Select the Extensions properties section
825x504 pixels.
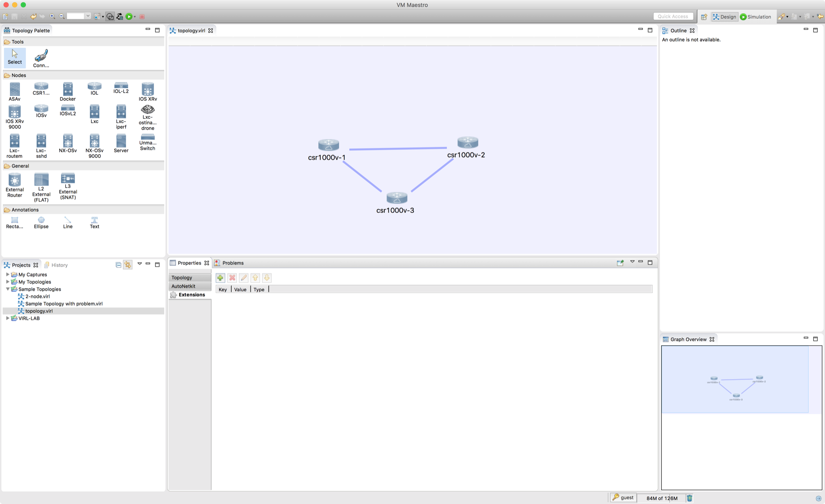tap(190, 295)
